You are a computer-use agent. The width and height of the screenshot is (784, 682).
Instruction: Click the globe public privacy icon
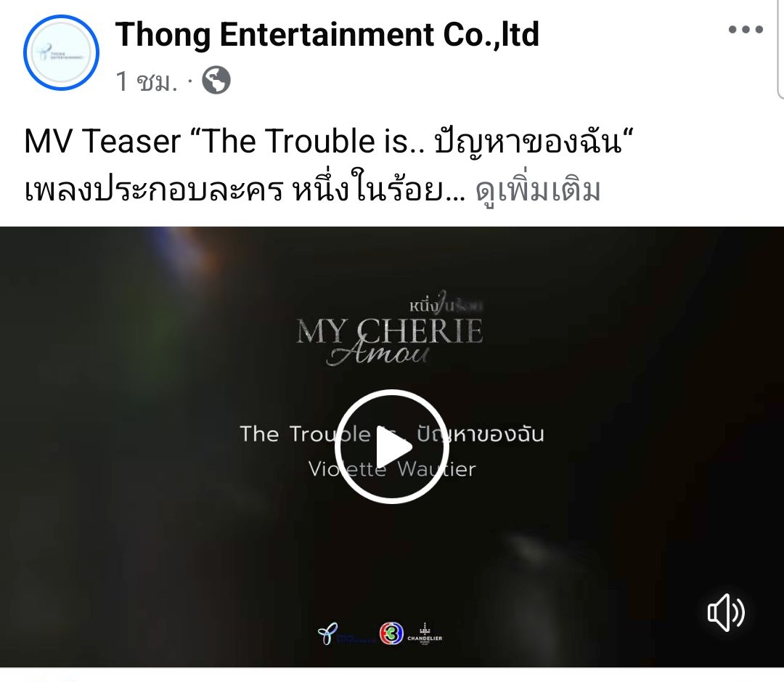coord(216,80)
